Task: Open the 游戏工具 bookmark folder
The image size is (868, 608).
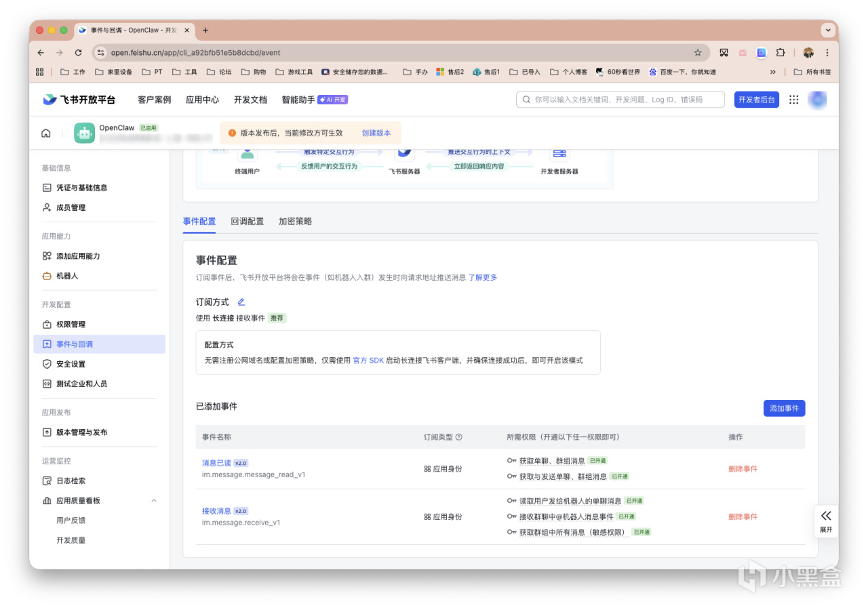Action: [294, 72]
